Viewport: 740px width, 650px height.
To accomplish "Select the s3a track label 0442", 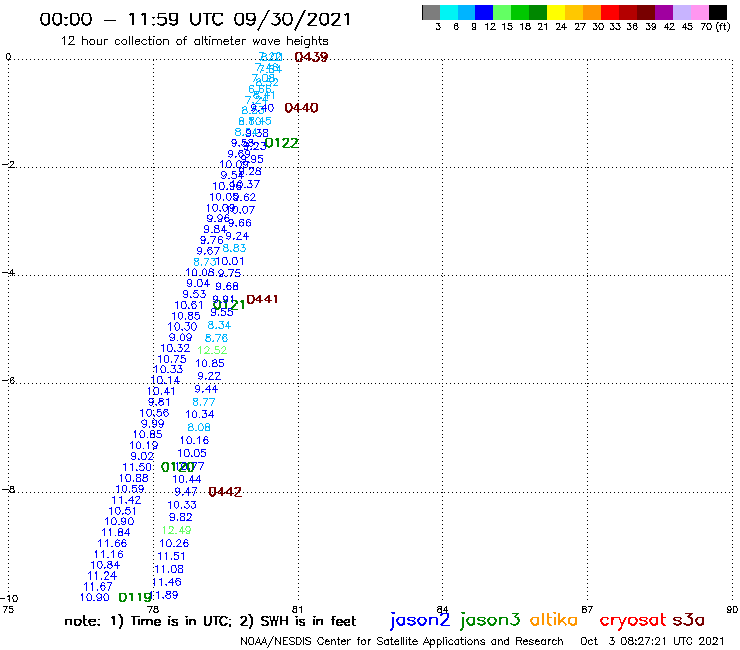I will (225, 492).
